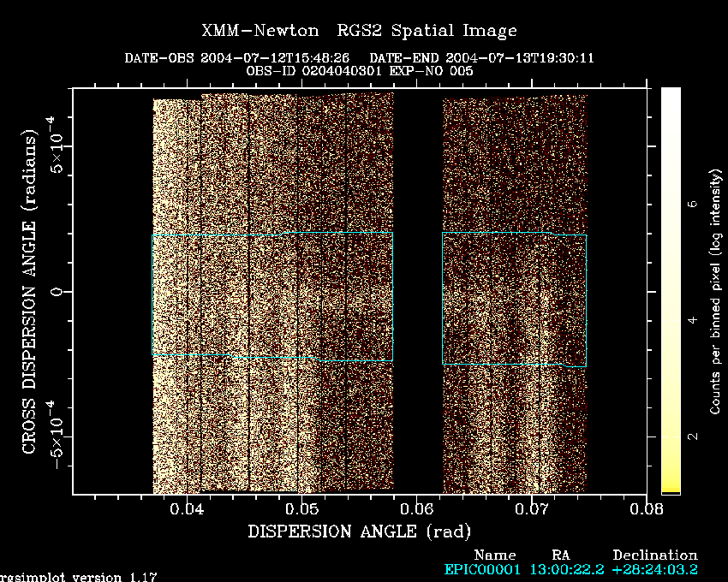Click the DISPERSION ANGLE (rad) x-axis label
728x582 pixels.
pyautogui.click(x=359, y=532)
